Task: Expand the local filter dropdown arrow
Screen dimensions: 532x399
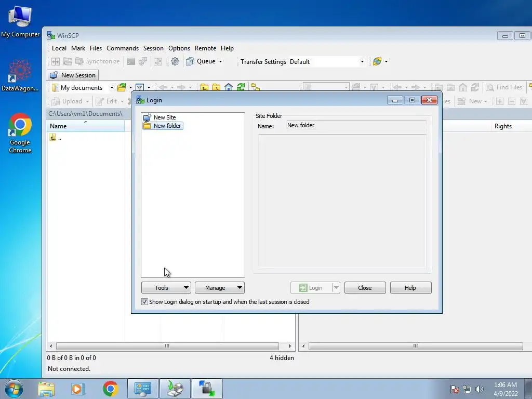Action: tap(149, 87)
